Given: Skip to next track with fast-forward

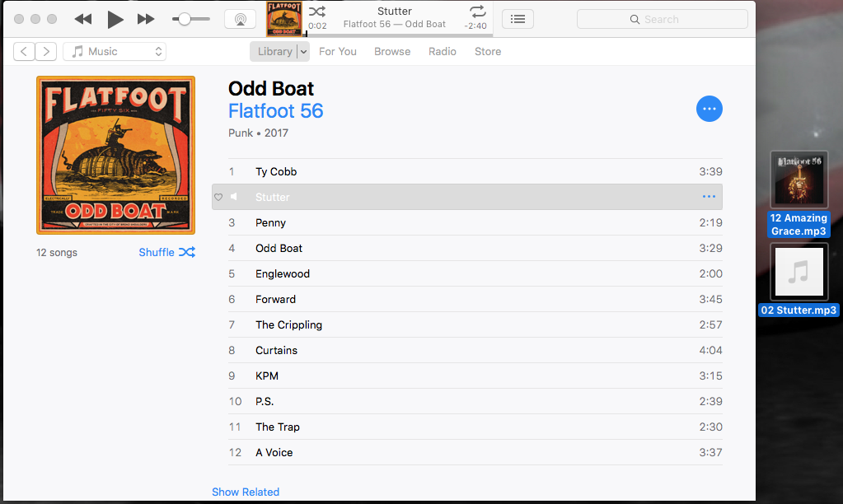Looking at the screenshot, I should pyautogui.click(x=146, y=19).
